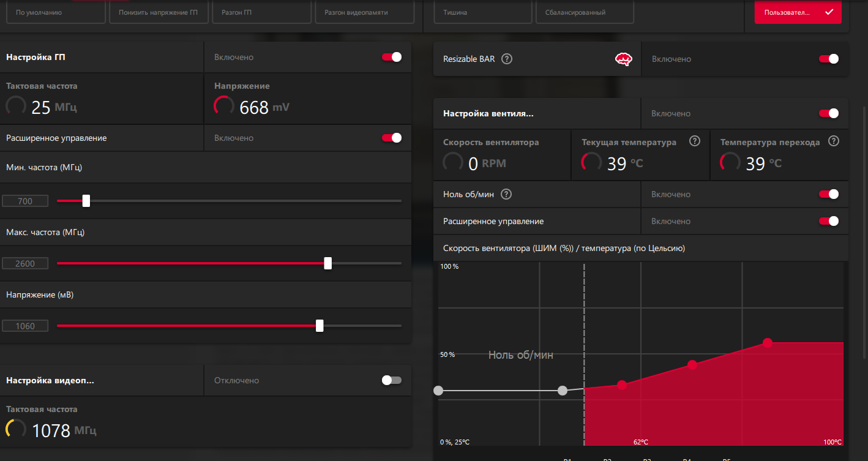Click the Ноль об/мин label inside the graph
The width and height of the screenshot is (868, 461).
tap(521, 354)
